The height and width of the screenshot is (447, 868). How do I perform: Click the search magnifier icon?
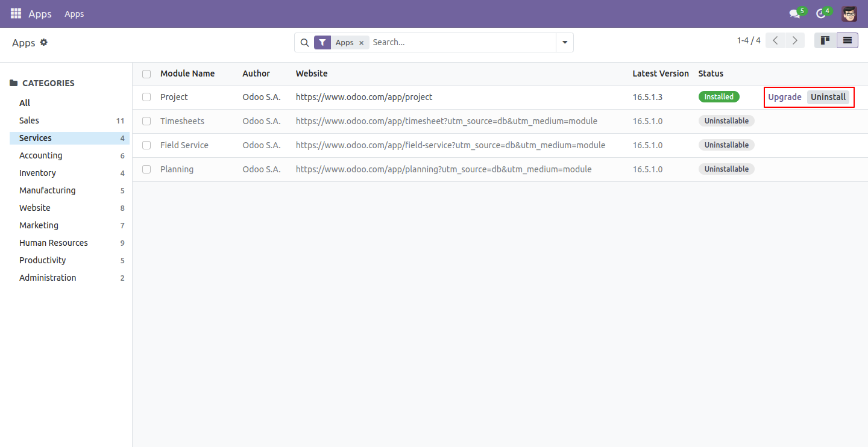305,42
